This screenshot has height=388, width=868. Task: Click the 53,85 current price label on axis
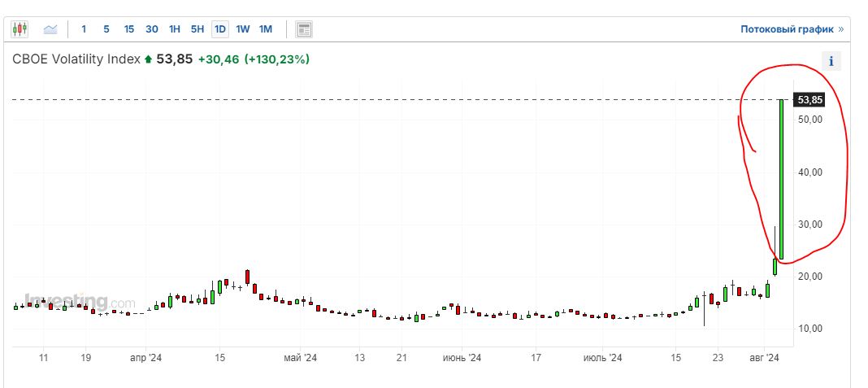tap(809, 100)
